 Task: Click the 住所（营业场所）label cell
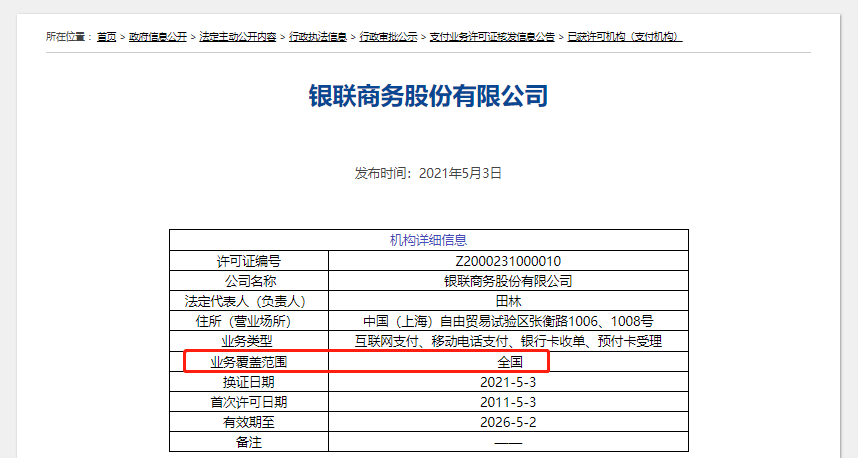tap(249, 321)
